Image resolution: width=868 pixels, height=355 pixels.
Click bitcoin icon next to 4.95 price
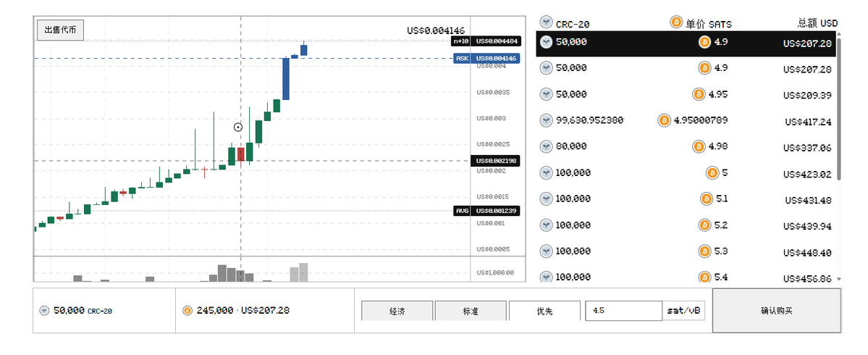click(699, 94)
